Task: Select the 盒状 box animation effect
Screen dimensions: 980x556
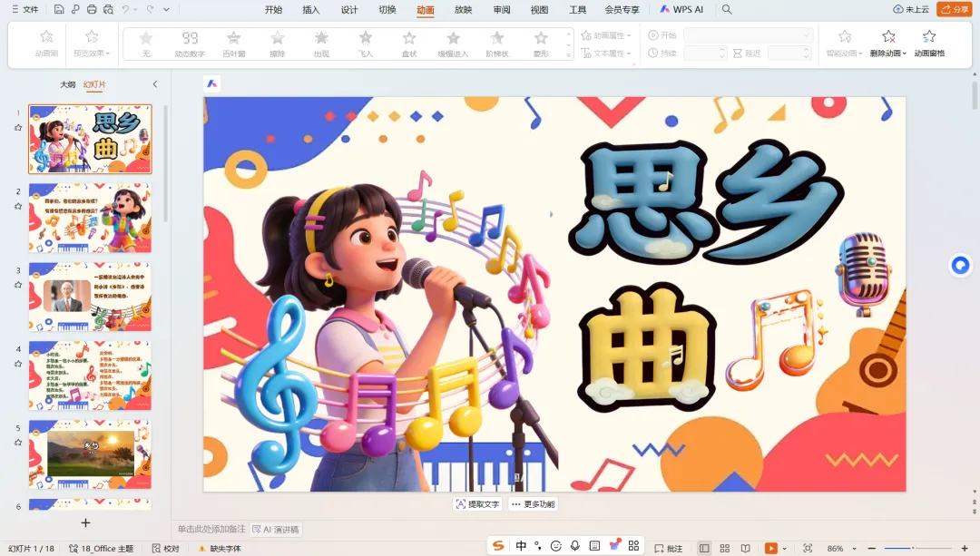Action: (409, 44)
